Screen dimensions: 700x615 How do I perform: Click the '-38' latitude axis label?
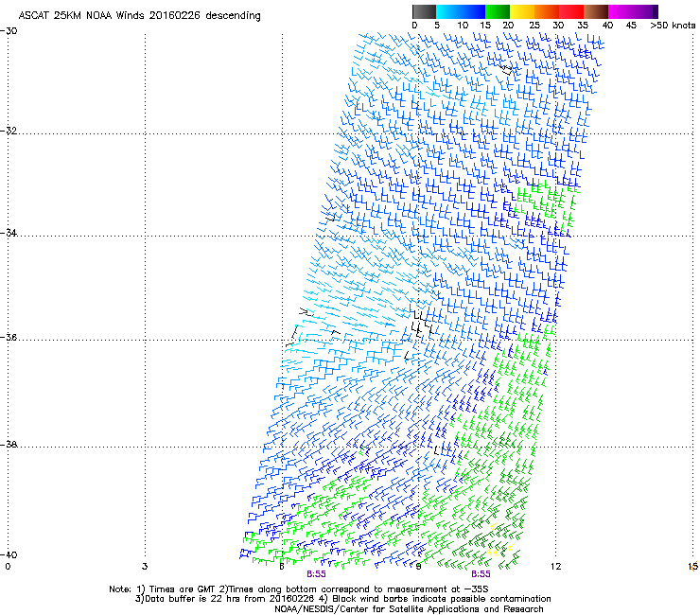click(x=9, y=445)
